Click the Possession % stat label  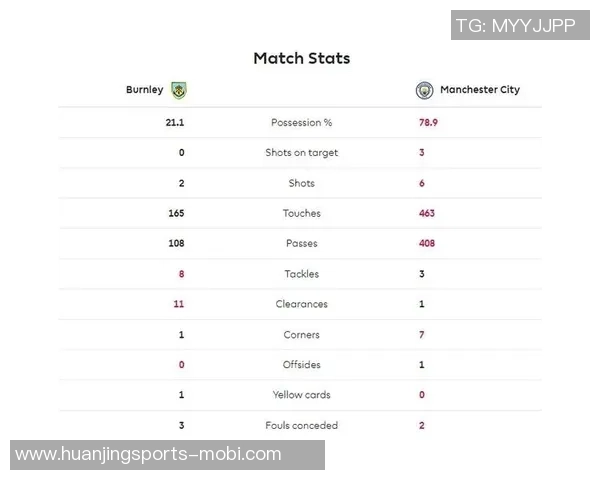[x=301, y=122]
